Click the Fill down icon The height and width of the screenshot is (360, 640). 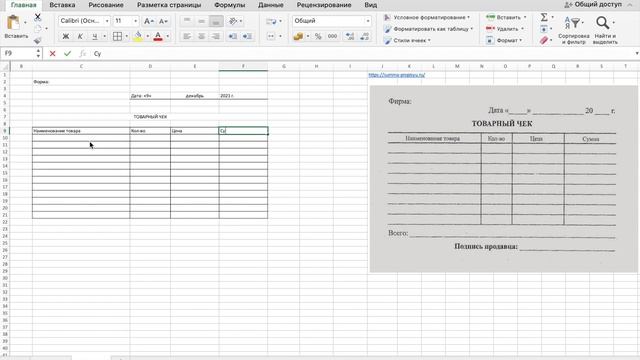544,29
